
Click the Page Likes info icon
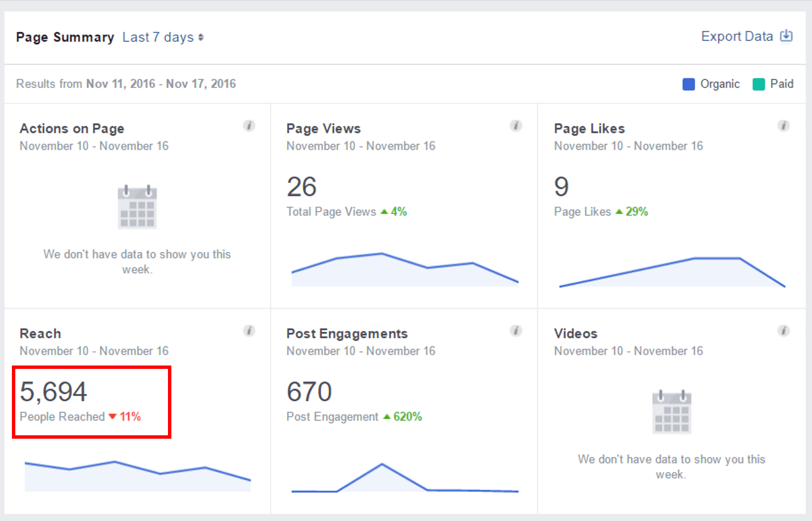pos(784,126)
